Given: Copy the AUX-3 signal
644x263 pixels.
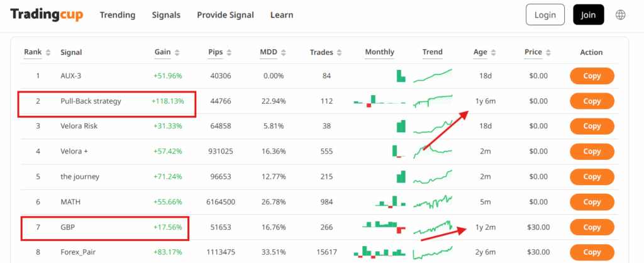Looking at the screenshot, I should (592, 76).
